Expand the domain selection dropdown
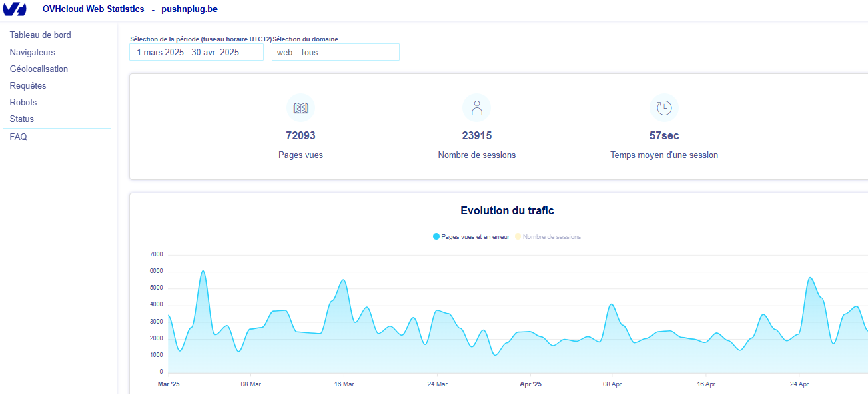This screenshot has height=413, width=868. [x=335, y=52]
